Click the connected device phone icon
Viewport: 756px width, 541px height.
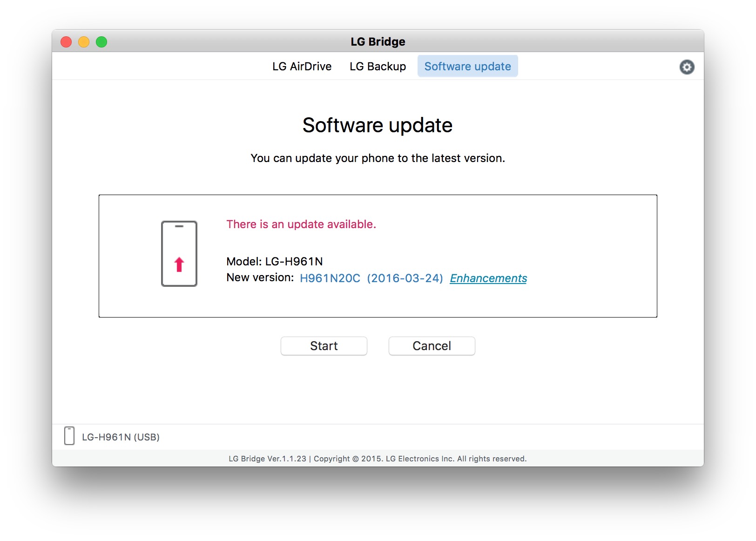(69, 436)
